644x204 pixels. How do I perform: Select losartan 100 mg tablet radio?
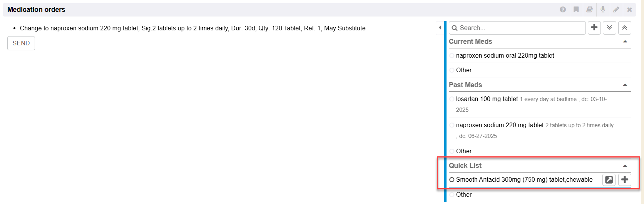coord(452,99)
